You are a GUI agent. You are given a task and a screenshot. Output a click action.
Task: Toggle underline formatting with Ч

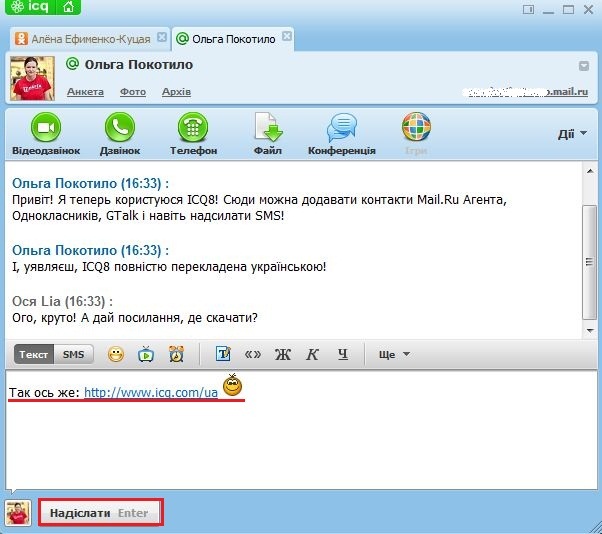pyautogui.click(x=342, y=354)
